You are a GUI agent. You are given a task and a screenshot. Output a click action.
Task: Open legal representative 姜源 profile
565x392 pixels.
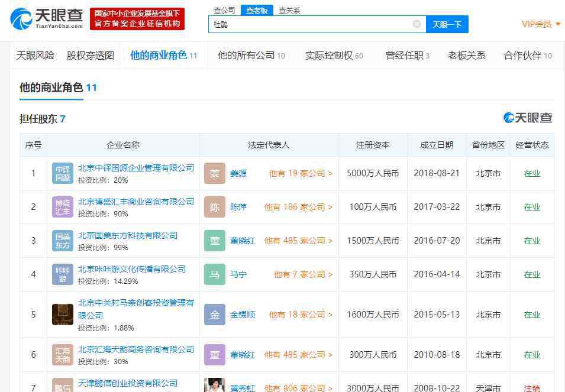click(238, 173)
